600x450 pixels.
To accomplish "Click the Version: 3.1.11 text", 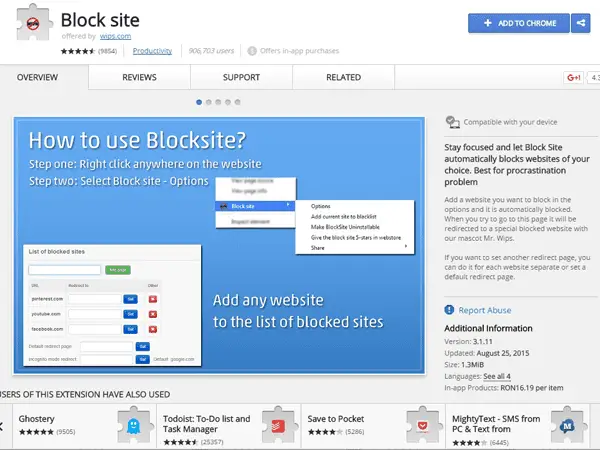I will pos(468,341).
